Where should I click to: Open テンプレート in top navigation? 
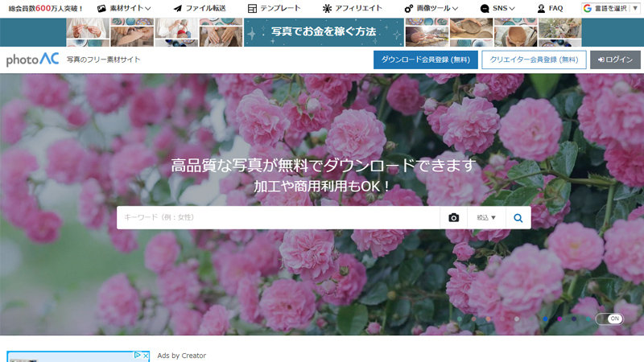275,9
